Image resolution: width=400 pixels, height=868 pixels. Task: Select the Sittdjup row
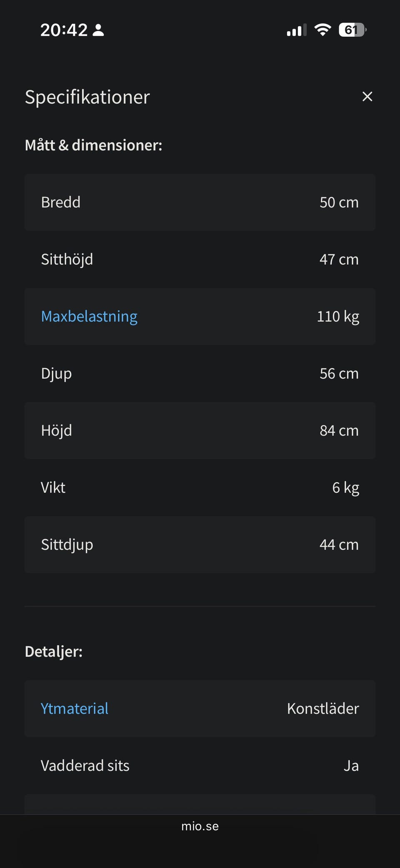pyautogui.click(x=200, y=545)
